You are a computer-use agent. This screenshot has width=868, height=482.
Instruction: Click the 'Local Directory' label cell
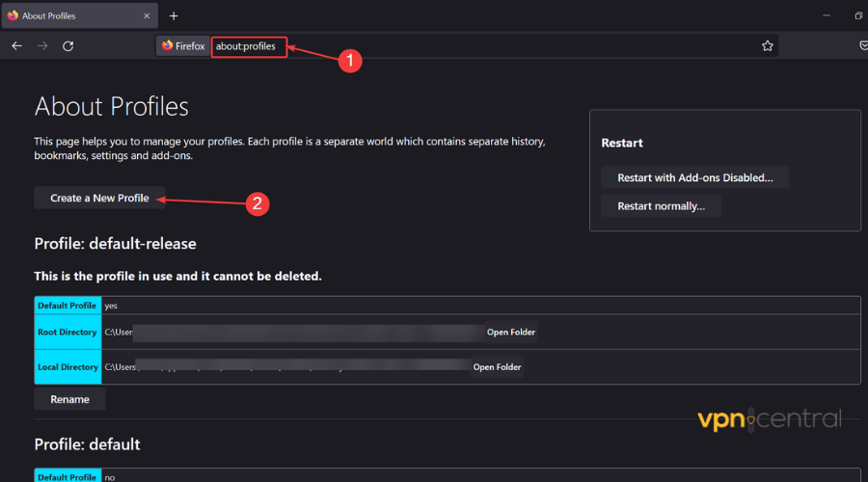click(x=68, y=367)
